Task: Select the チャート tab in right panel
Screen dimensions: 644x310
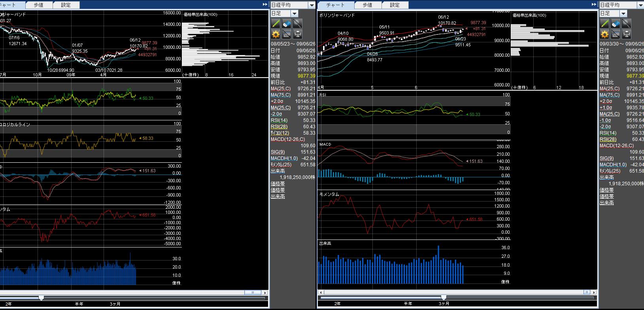Action: pyautogui.click(x=336, y=5)
